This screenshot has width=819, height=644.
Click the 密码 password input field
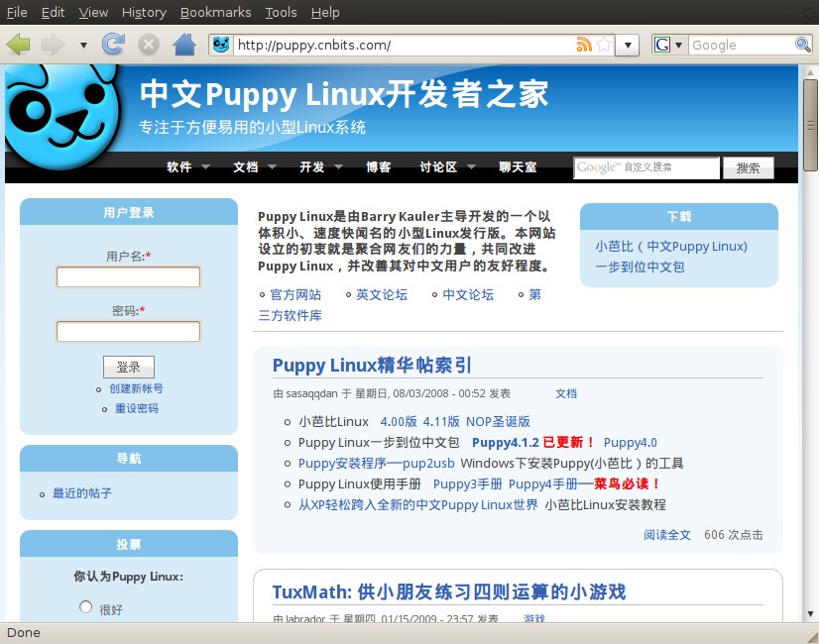pyautogui.click(x=128, y=331)
